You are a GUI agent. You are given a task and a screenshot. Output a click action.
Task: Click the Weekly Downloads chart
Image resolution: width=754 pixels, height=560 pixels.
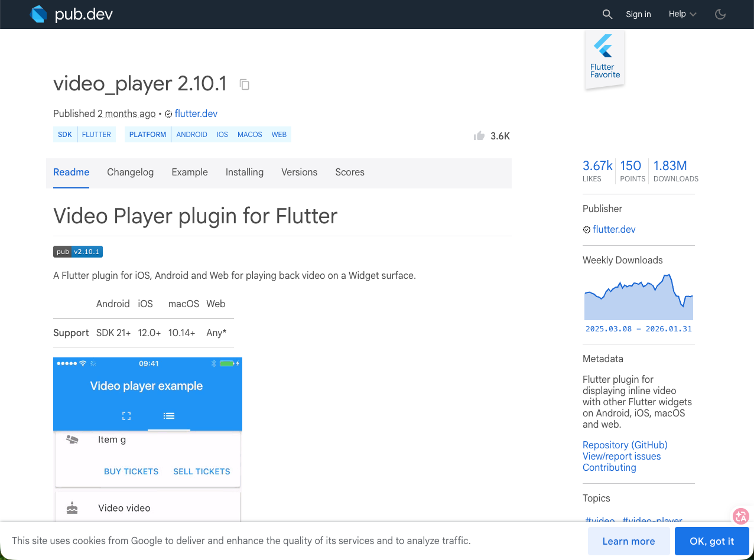tap(638, 297)
